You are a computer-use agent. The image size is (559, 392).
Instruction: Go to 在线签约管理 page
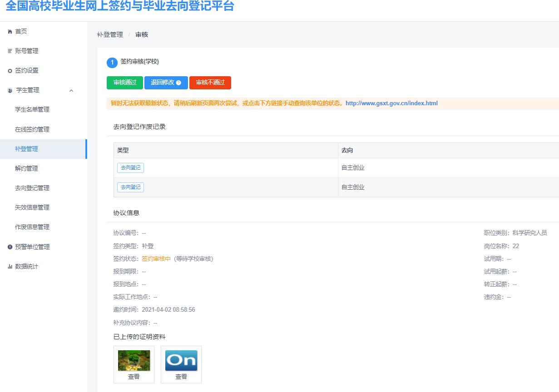(x=32, y=129)
